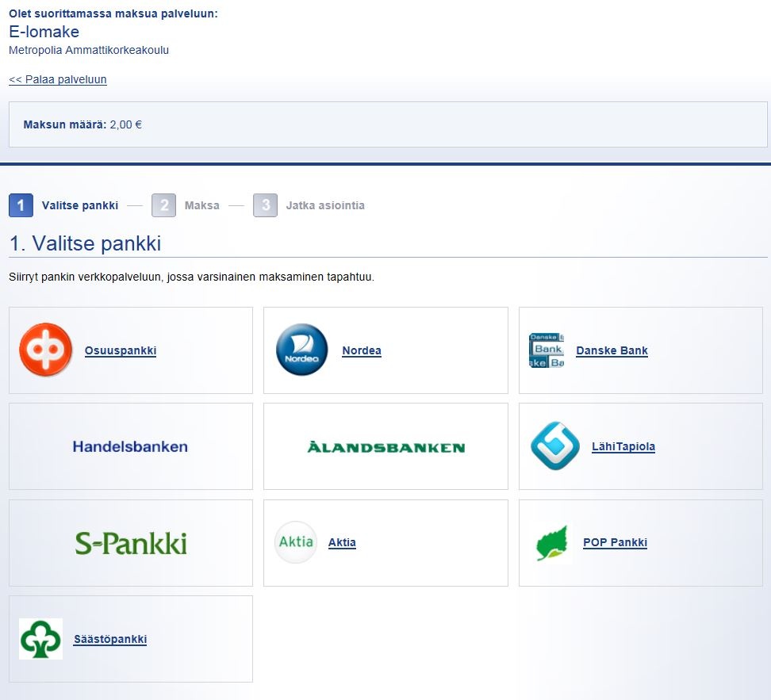Click the E-lomake service title

coord(44,32)
